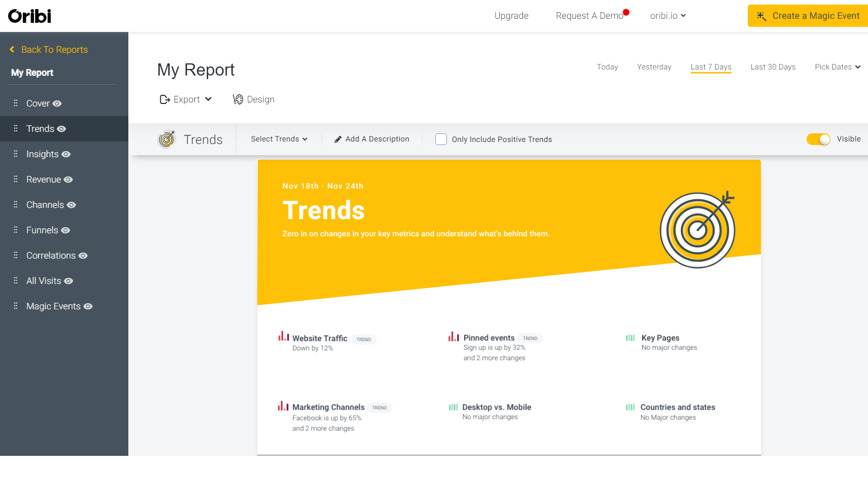Toggle visibility eye for Channels section
The height and width of the screenshot is (502, 868).
pos(72,205)
